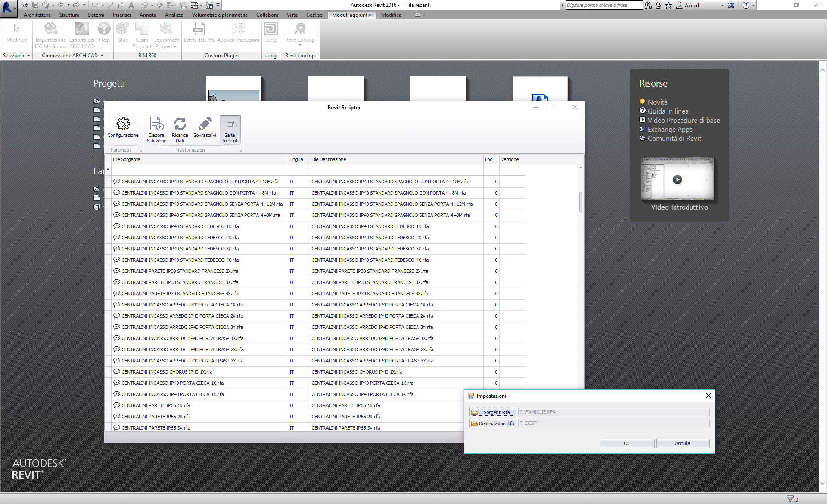This screenshot has height=504, width=827.
Task: Select row CENTRALINI PARETE IP65 2X.rfa
Action: pyautogui.click(x=284, y=417)
